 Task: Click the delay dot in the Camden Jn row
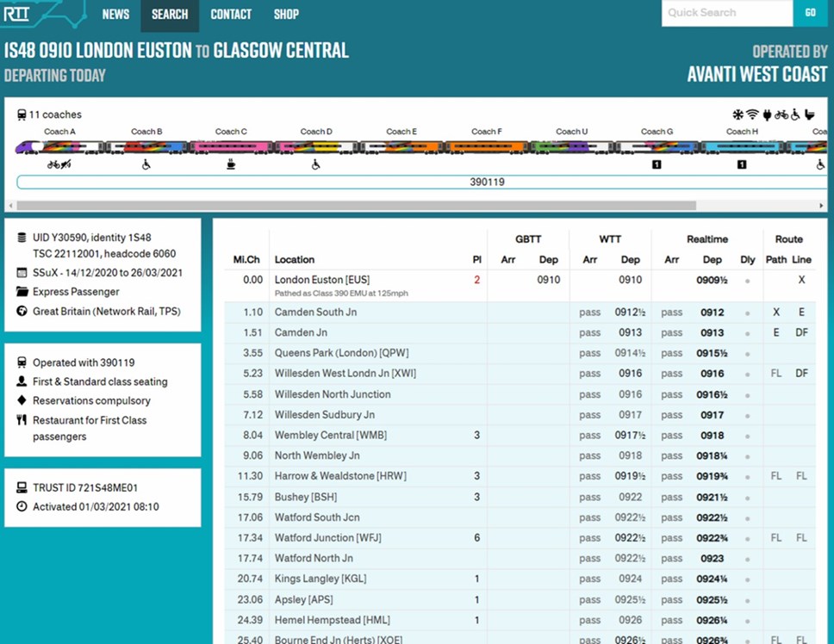point(747,334)
